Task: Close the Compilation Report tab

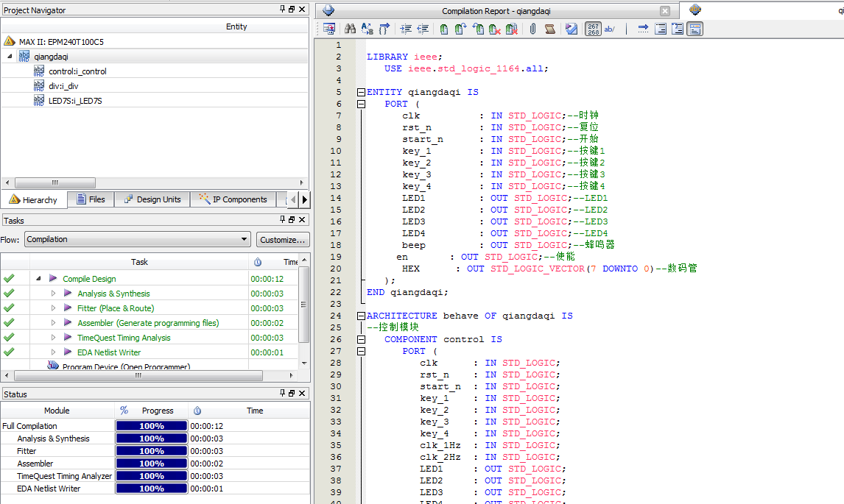Action: coord(665,11)
